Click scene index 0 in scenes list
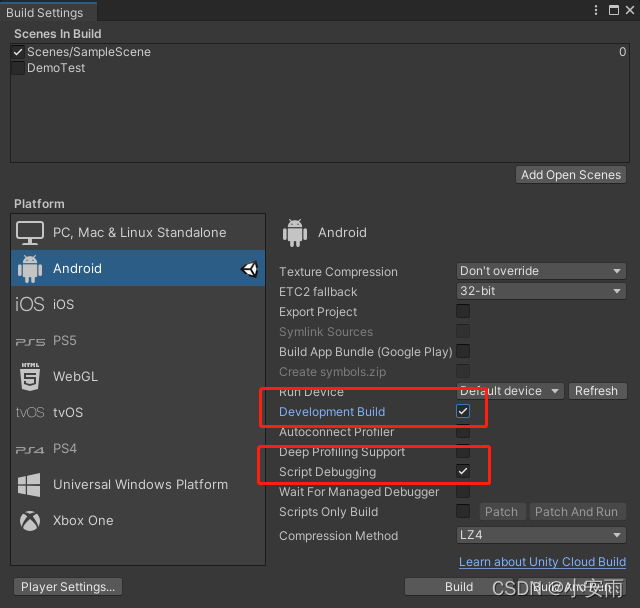This screenshot has width=640, height=608. click(x=622, y=52)
